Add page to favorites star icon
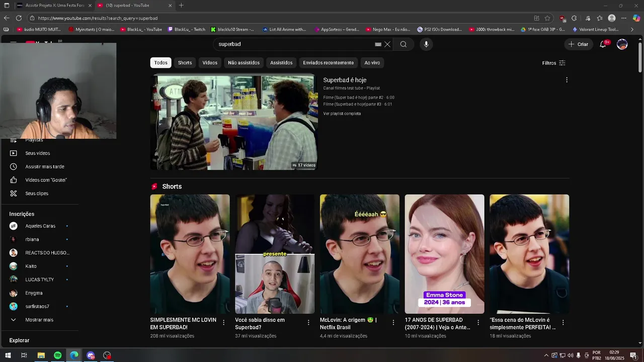The width and height of the screenshot is (644, 362). [547, 18]
